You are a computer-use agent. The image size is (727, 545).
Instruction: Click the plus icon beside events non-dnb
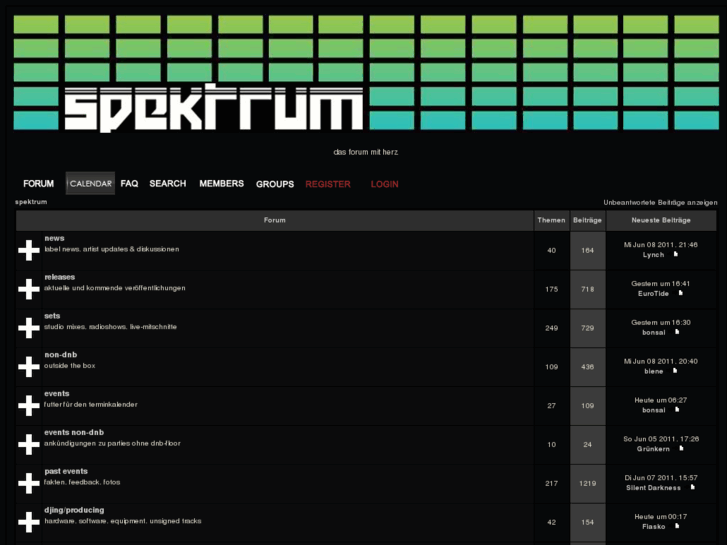(29, 444)
